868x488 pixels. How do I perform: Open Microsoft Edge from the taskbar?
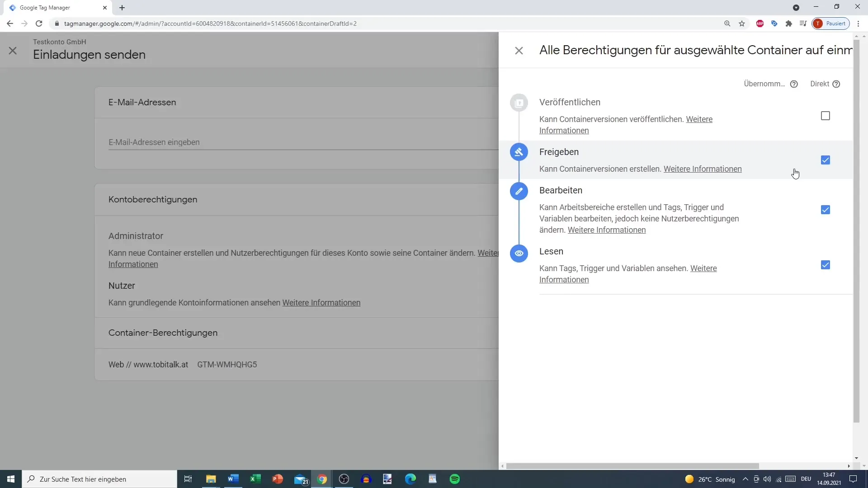410,479
